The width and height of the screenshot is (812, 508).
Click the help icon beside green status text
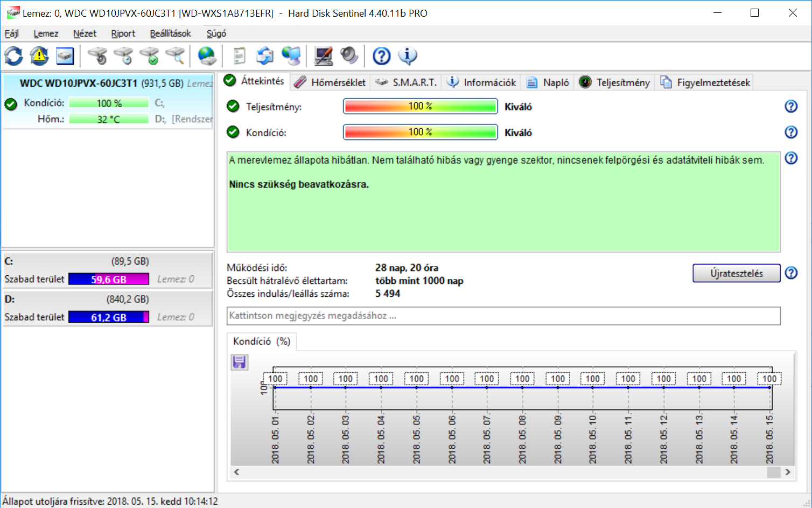791,158
